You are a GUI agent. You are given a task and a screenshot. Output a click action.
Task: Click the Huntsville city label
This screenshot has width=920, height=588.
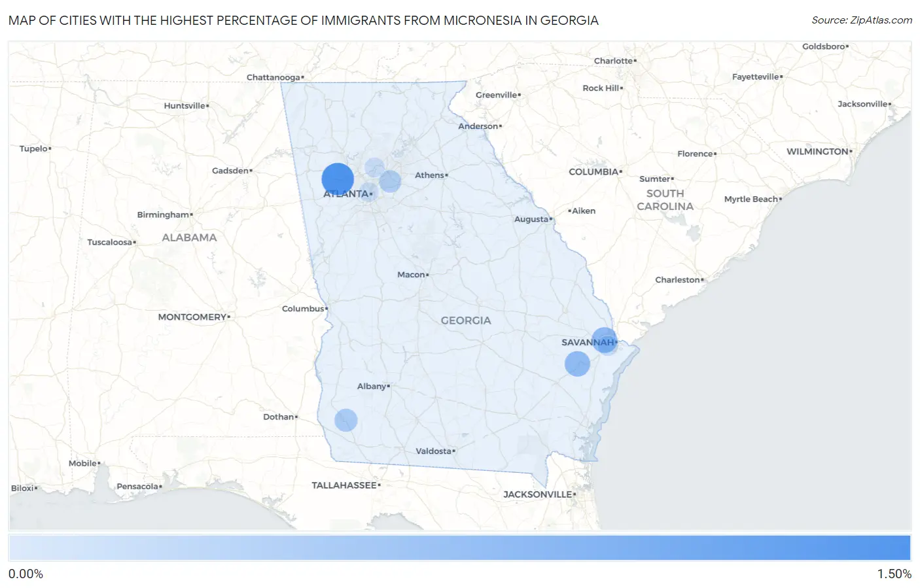185,106
